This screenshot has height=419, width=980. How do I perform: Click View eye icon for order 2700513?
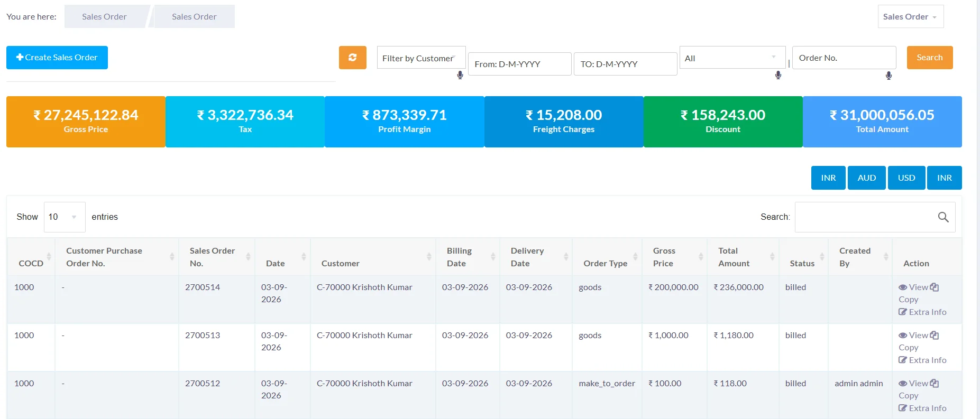pos(903,336)
